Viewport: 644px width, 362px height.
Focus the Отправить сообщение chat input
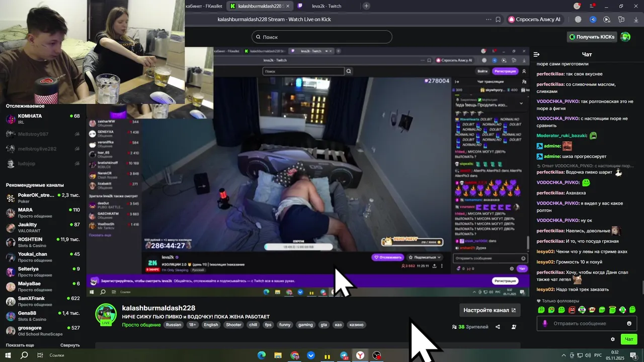(x=586, y=323)
